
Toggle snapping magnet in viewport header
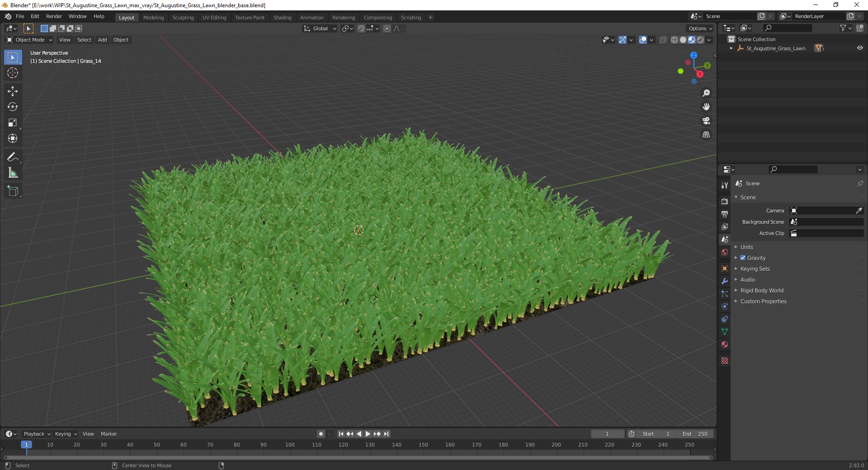(x=361, y=28)
